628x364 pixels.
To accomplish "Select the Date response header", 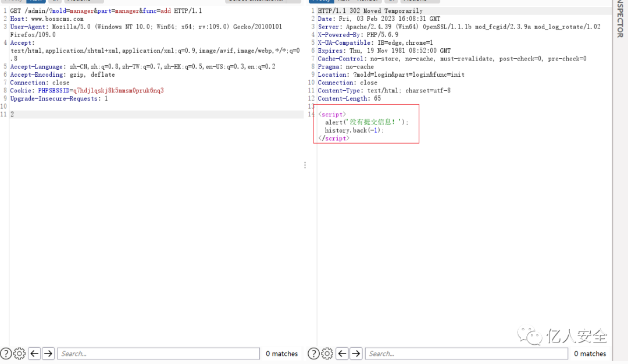I will (379, 19).
